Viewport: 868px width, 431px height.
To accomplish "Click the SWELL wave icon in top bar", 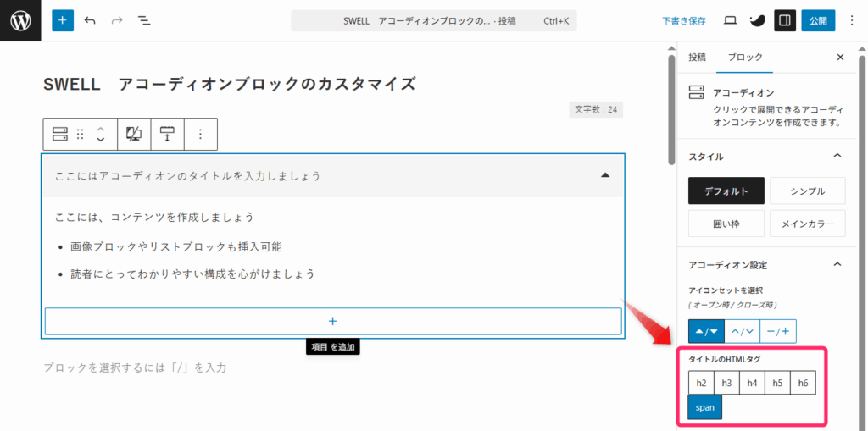I will (x=757, y=21).
